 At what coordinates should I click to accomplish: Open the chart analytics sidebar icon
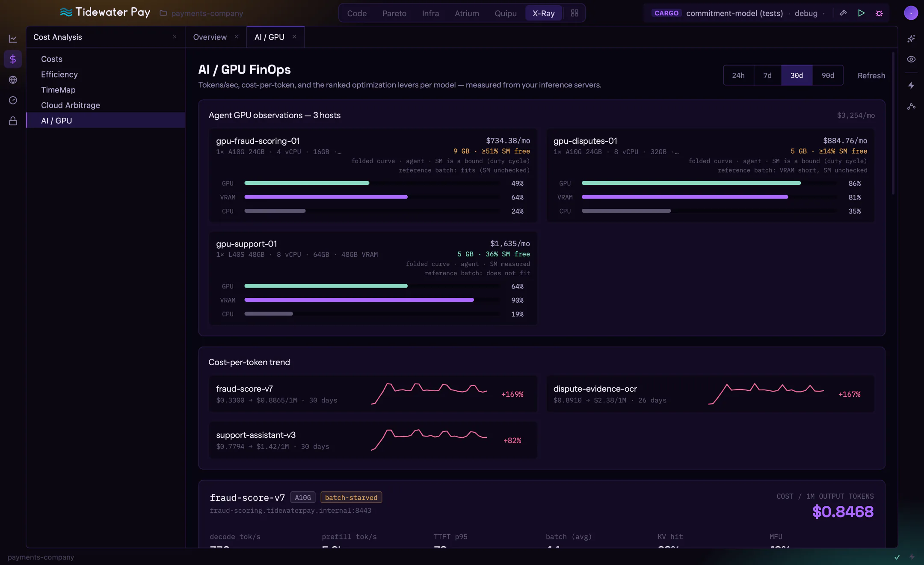click(13, 39)
